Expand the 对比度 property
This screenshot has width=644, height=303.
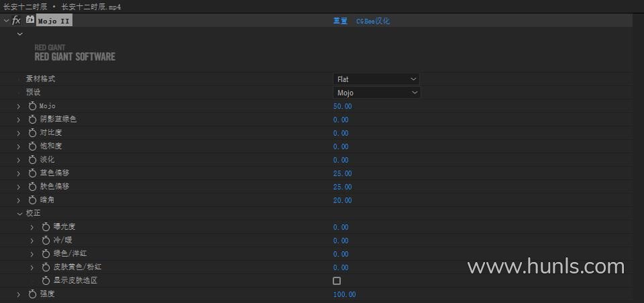coord(19,133)
